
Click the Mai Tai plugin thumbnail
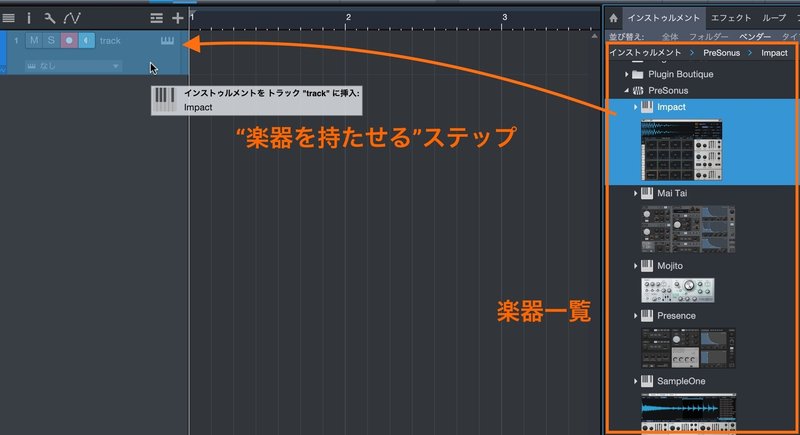(688, 229)
